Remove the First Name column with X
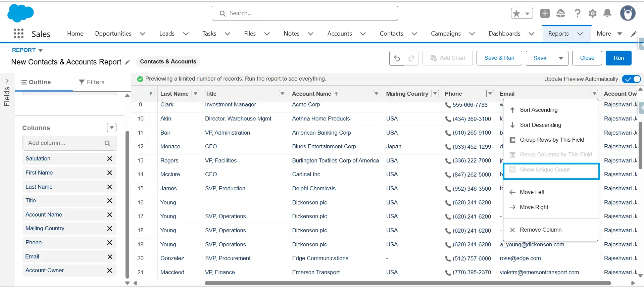 [x=110, y=173]
